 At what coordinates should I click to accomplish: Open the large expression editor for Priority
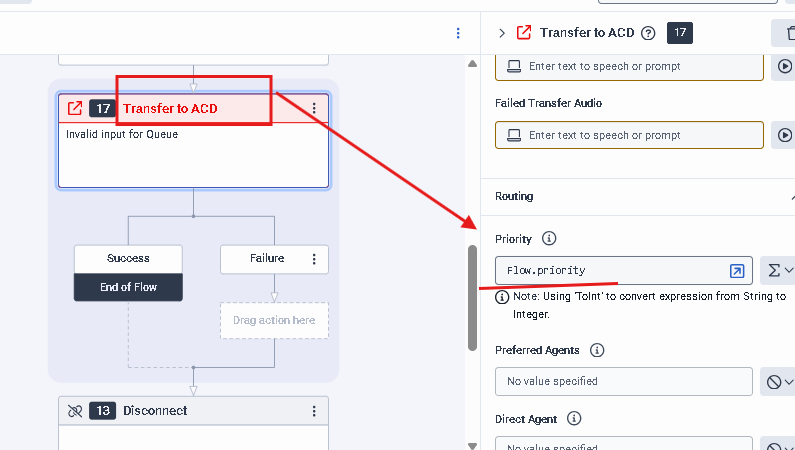point(736,270)
